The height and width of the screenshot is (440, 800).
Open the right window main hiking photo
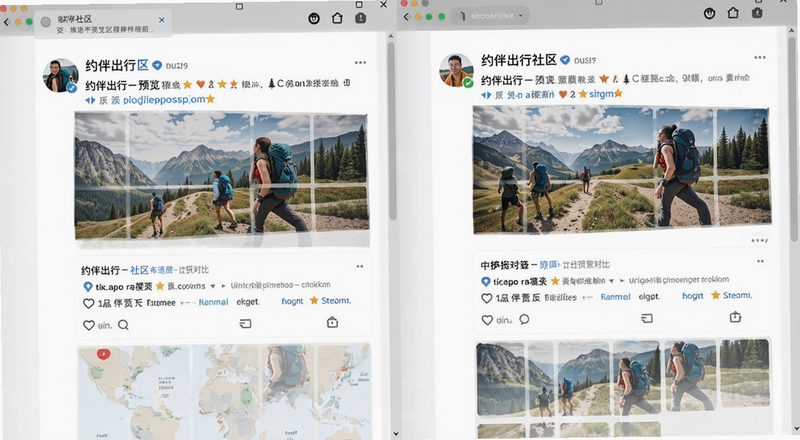pyautogui.click(x=621, y=170)
